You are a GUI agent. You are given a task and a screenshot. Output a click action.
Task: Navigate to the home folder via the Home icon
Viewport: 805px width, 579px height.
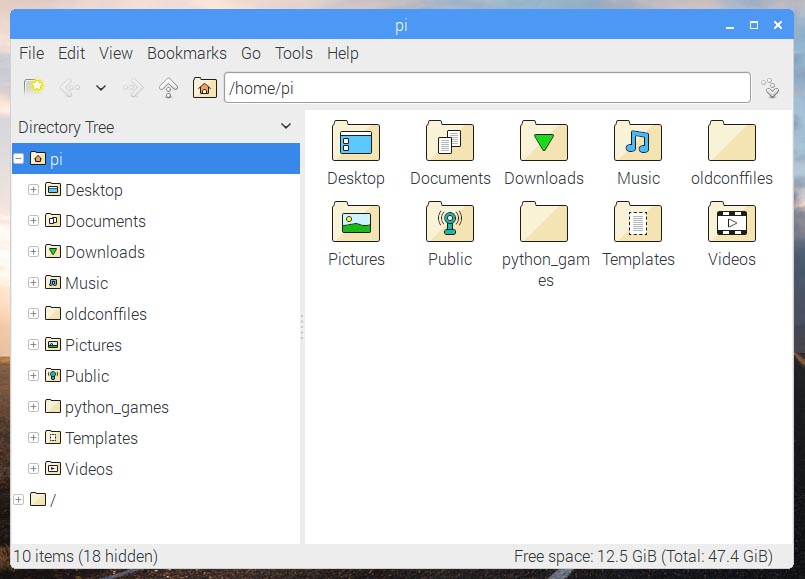point(205,87)
